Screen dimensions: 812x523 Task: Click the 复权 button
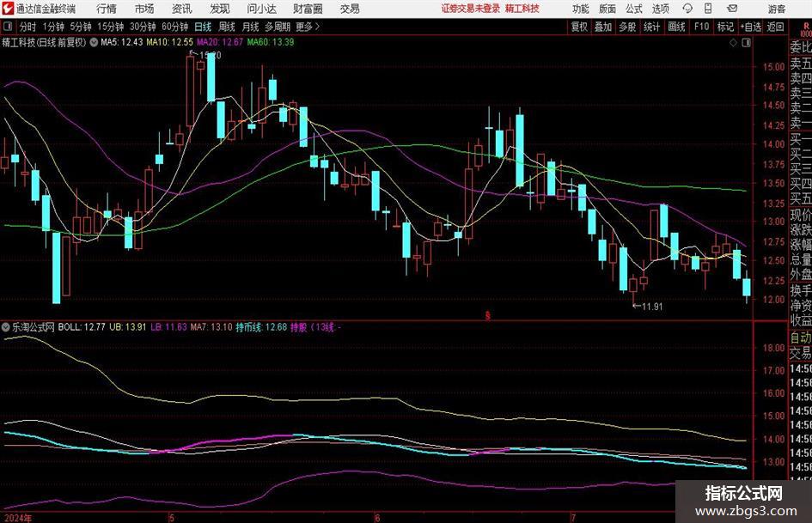[579, 27]
